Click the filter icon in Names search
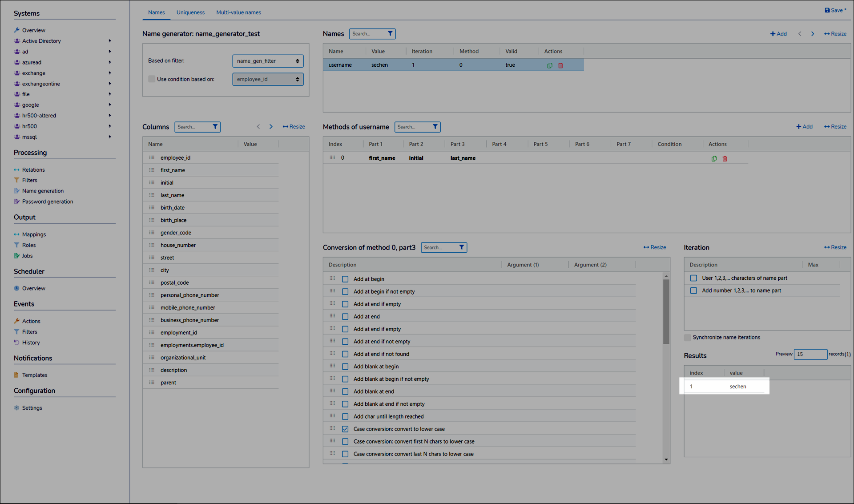The height and width of the screenshot is (504, 854). (390, 33)
